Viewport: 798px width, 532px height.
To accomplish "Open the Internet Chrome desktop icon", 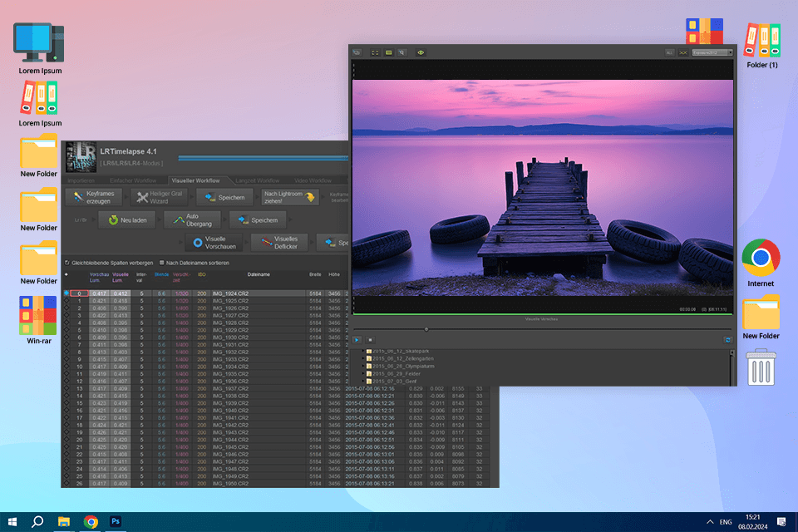I will point(761,264).
